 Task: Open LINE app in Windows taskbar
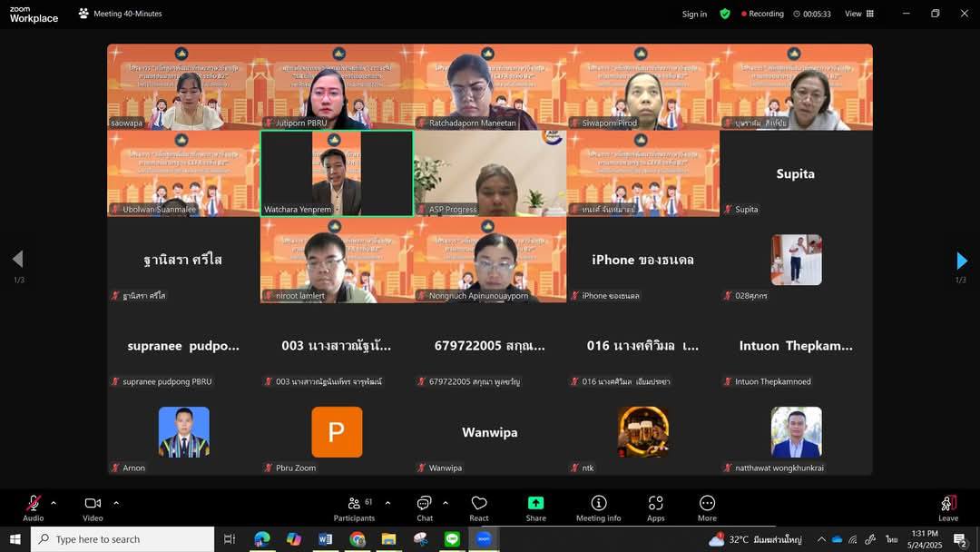[x=452, y=539]
